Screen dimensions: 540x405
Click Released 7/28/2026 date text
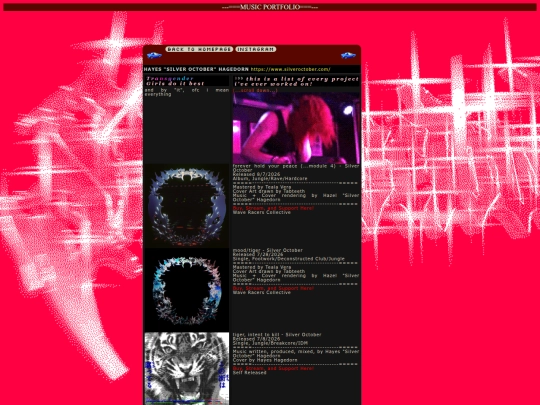click(x=258, y=255)
